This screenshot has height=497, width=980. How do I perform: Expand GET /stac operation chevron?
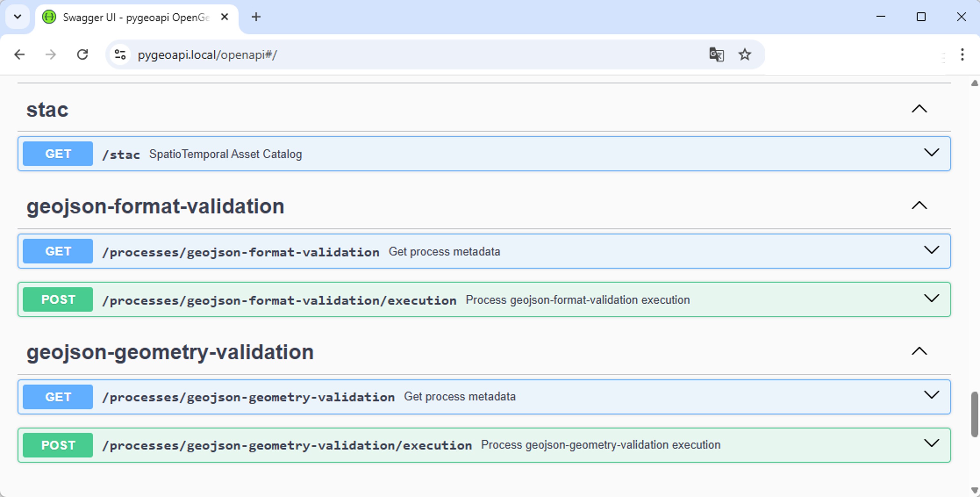[x=931, y=153]
